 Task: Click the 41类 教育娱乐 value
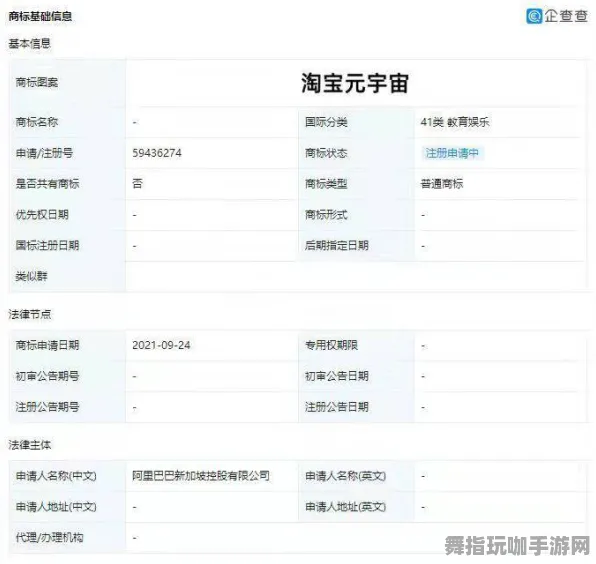pos(455,122)
